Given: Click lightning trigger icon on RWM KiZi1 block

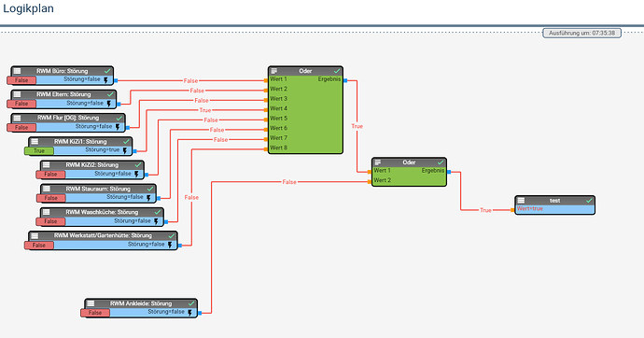Looking at the screenshot, I should (125, 150).
